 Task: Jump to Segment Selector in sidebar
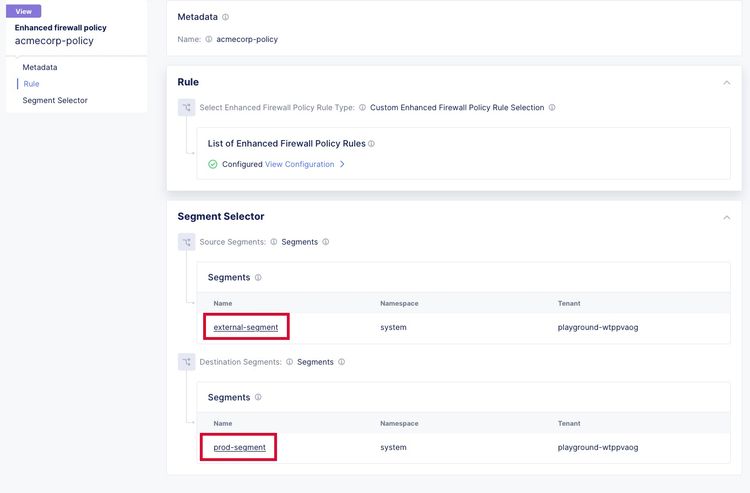(x=55, y=100)
